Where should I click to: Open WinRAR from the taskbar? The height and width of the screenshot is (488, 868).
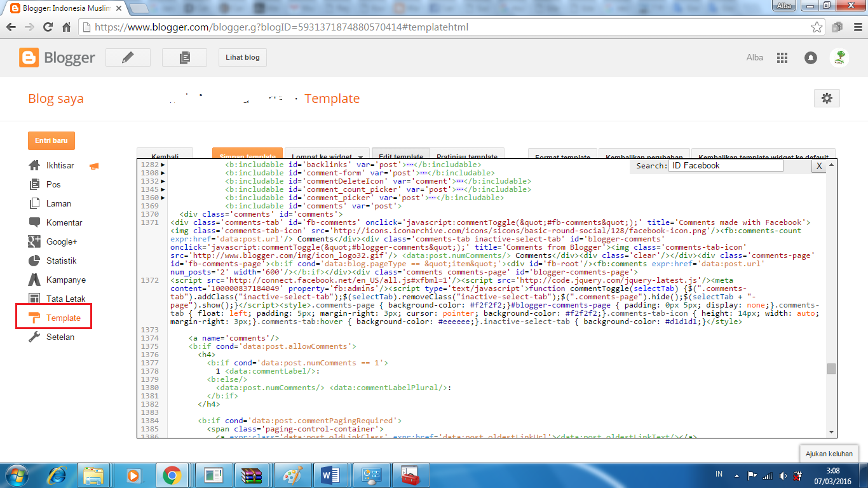pyautogui.click(x=252, y=475)
